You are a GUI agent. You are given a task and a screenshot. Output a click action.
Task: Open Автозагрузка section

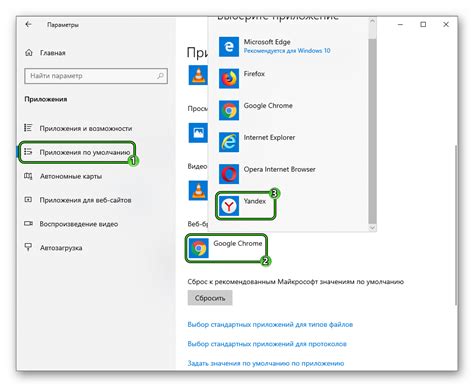(x=61, y=248)
